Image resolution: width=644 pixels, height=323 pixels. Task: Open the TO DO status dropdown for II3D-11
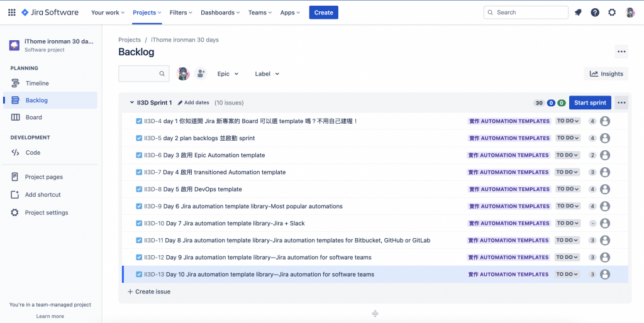coord(567,241)
